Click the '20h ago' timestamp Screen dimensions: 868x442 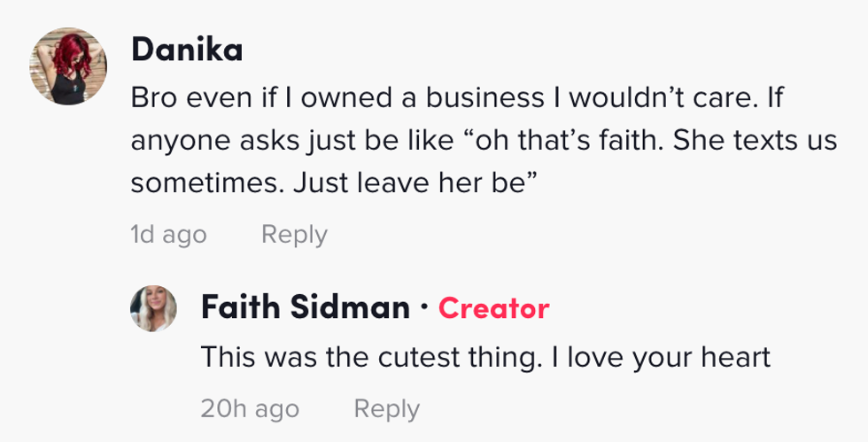250,409
